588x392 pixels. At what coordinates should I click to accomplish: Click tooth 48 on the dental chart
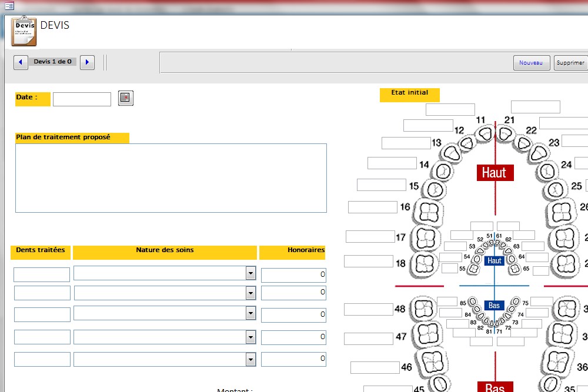pyautogui.click(x=424, y=309)
